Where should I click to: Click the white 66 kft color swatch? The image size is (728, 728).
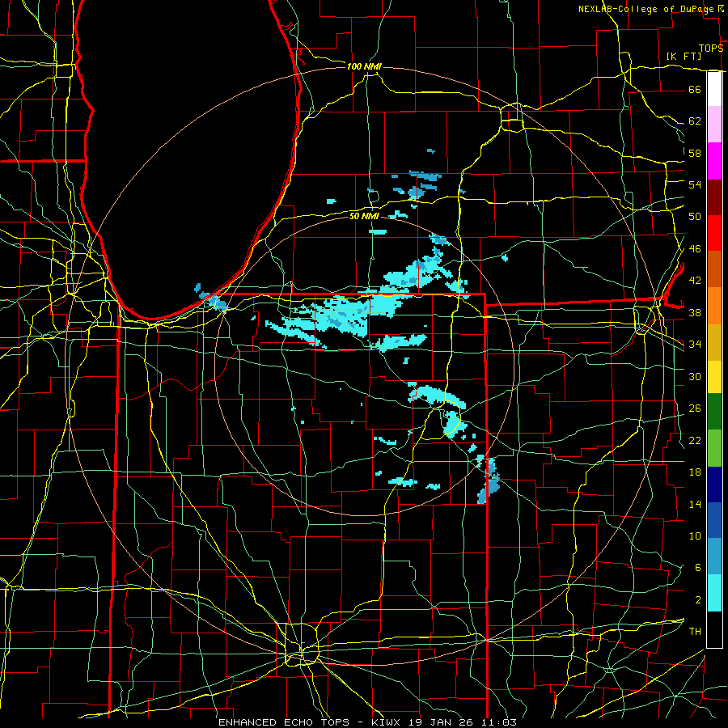click(x=714, y=89)
